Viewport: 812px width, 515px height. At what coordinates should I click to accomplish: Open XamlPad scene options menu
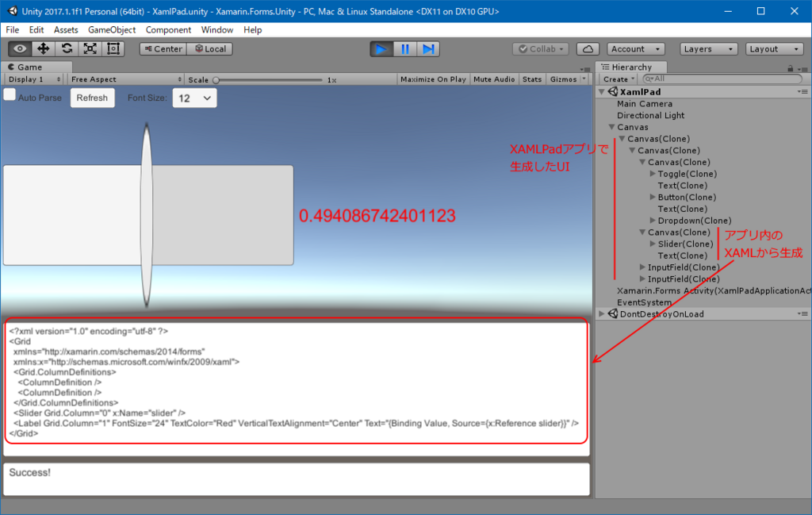802,92
